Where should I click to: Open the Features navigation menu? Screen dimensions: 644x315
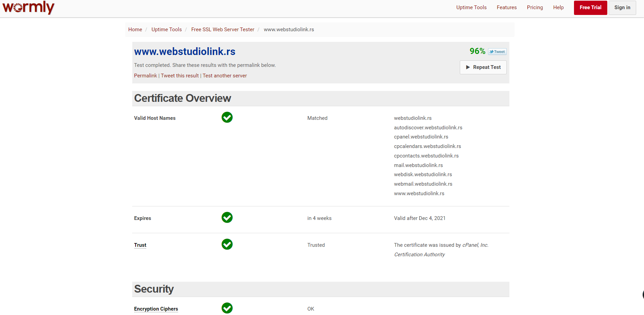click(x=507, y=7)
